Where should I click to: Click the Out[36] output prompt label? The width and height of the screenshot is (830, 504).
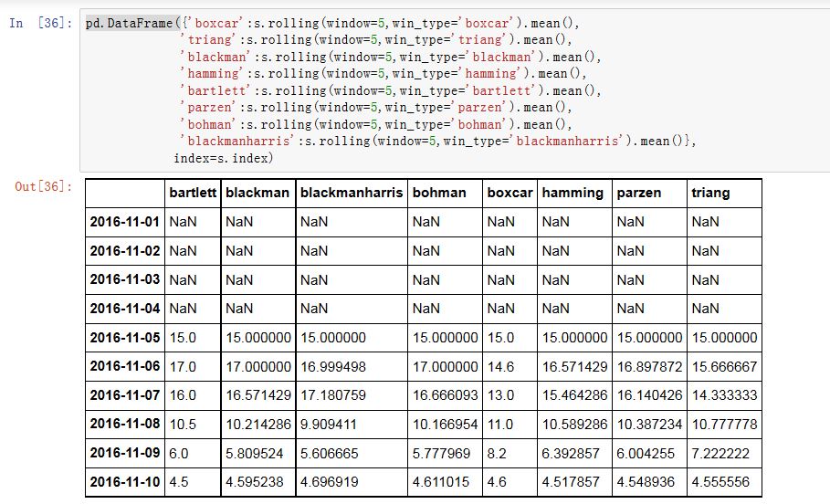coord(43,186)
